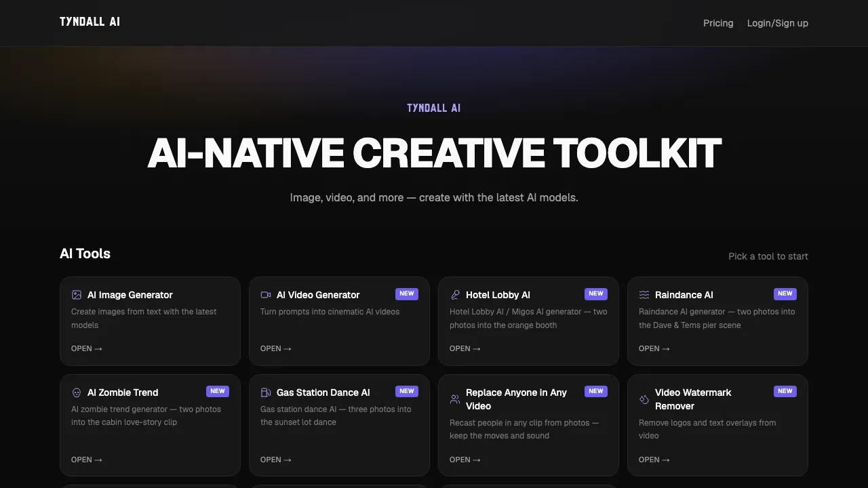Viewport: 868px width, 488px height.
Task: Click the TYNDALL AI header logo
Action: [x=90, y=22]
